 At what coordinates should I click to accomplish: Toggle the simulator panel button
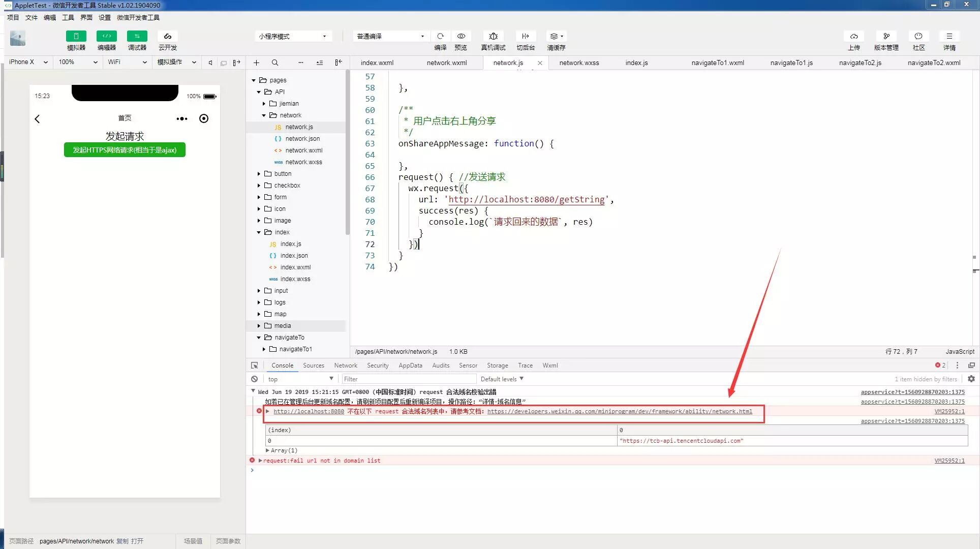tap(76, 36)
